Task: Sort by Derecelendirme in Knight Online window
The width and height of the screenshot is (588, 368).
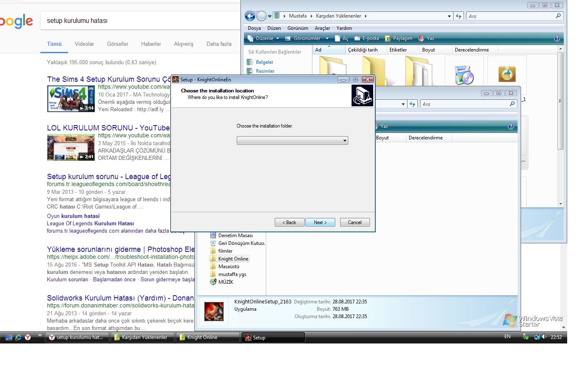Action: (x=429, y=138)
